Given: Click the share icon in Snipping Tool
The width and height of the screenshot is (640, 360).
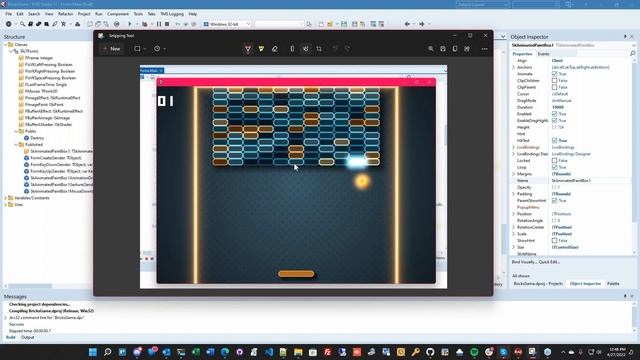Looking at the screenshot, I should [x=467, y=49].
